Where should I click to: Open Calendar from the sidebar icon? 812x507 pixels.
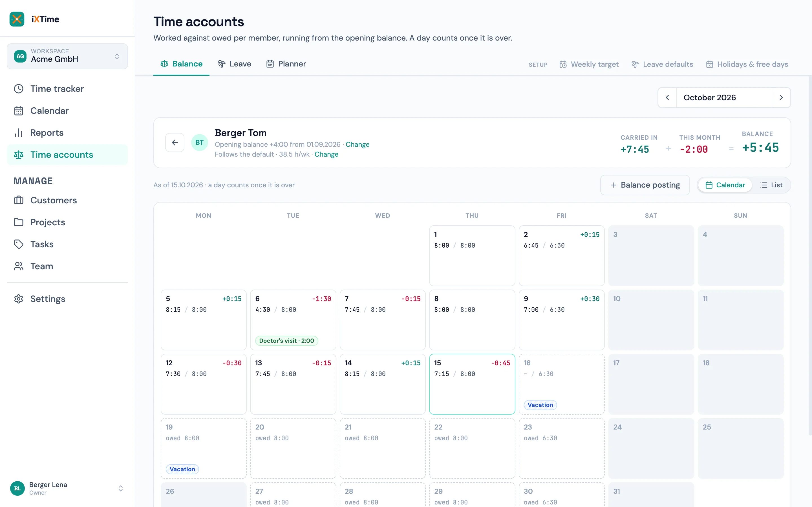point(18,111)
